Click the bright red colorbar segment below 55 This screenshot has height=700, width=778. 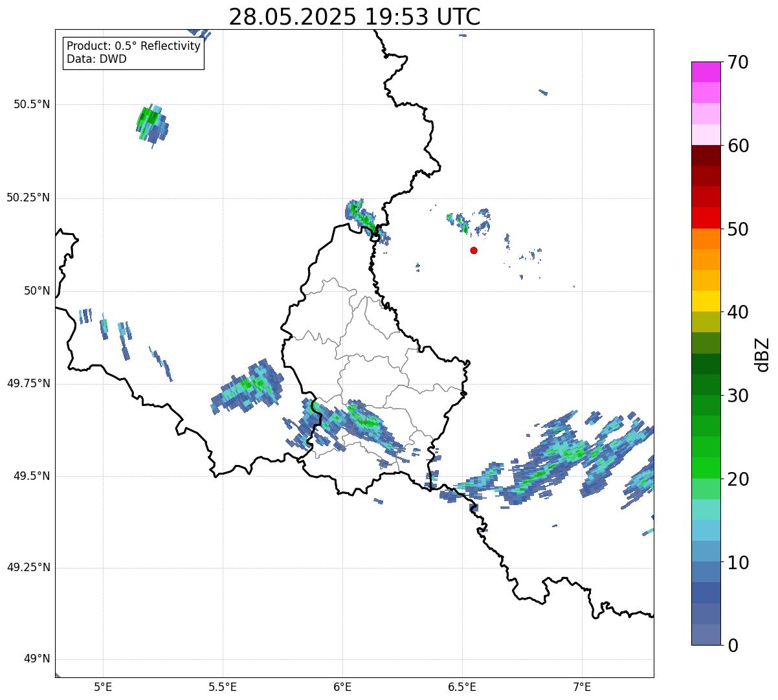706,218
